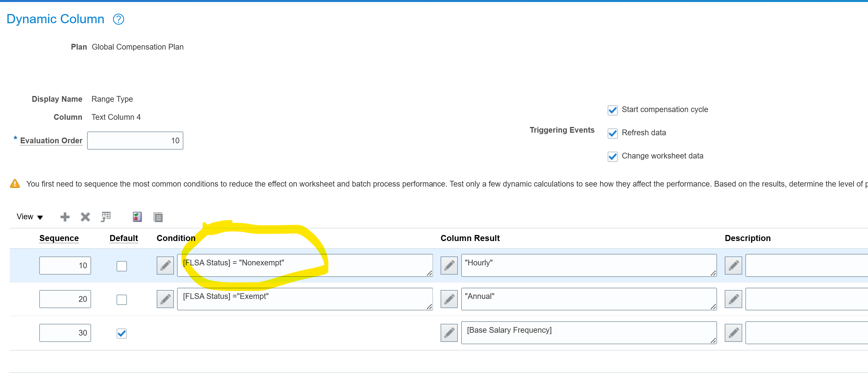This screenshot has height=374, width=868.
Task: Click the sequence 20 input field
Action: coord(65,299)
